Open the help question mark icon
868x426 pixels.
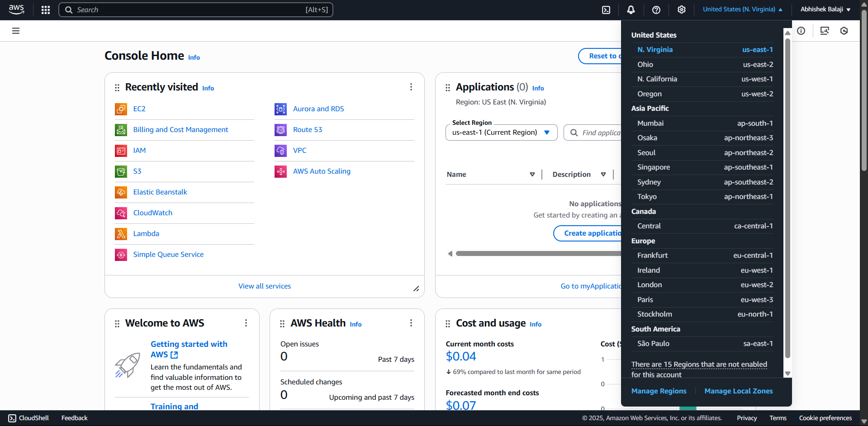[656, 10]
